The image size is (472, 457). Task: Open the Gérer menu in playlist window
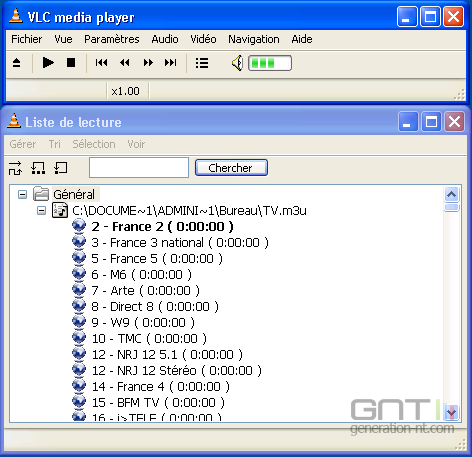(x=23, y=144)
